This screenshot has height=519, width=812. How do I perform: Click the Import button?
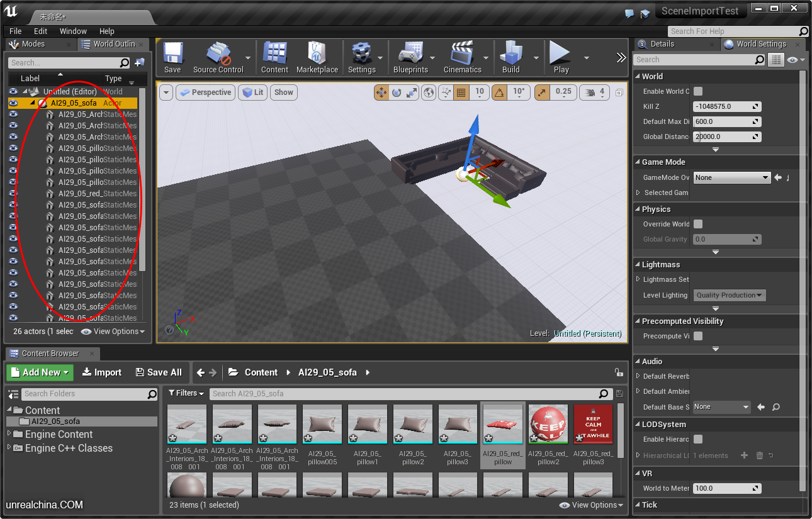(102, 372)
